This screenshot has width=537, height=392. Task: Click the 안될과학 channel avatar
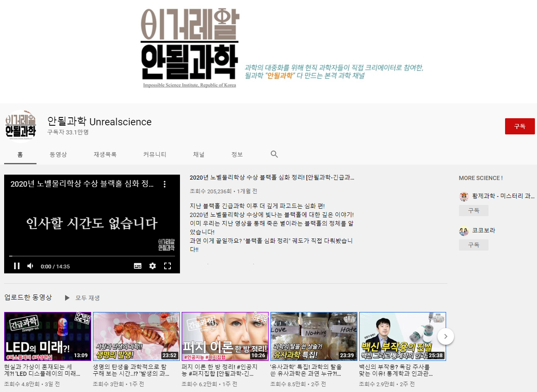(21, 126)
